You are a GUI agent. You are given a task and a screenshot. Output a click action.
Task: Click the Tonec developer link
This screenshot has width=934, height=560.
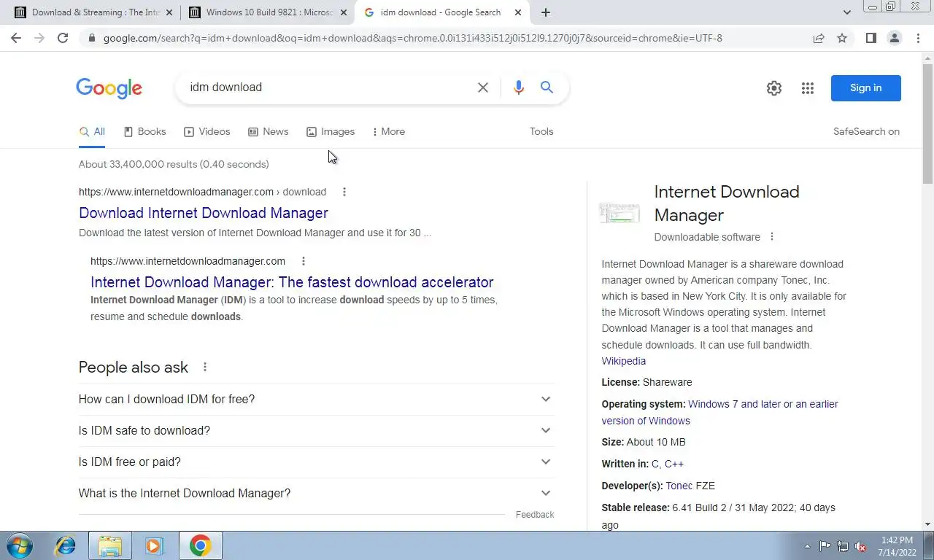679,486
